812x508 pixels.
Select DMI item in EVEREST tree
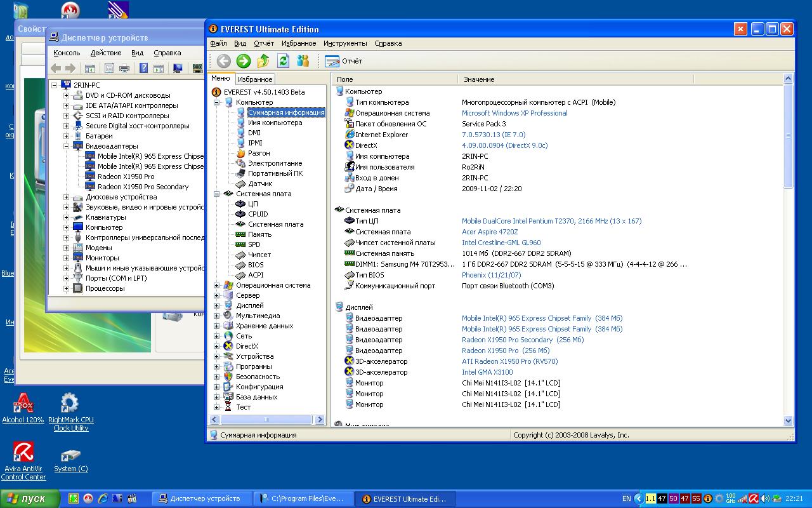(254, 133)
